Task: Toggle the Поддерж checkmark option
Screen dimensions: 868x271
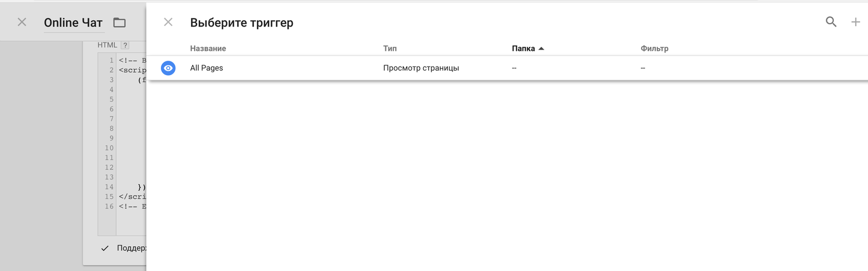Action: pyautogui.click(x=105, y=248)
